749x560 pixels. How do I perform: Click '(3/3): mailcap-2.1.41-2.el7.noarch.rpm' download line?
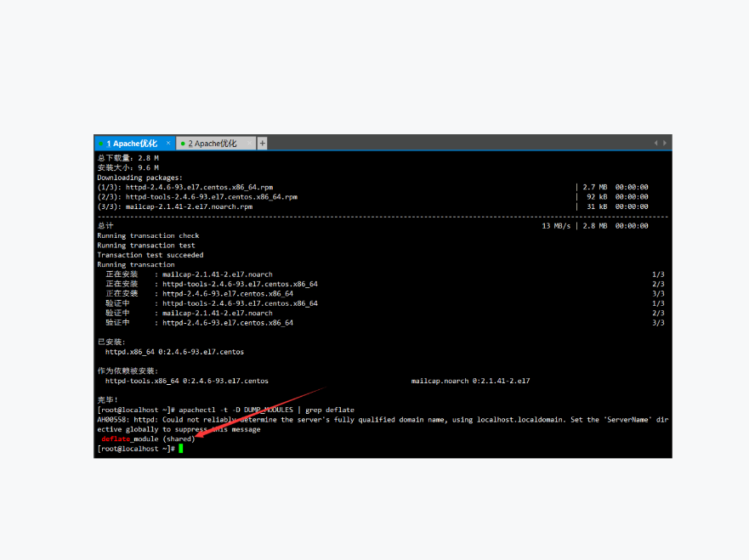coord(175,206)
